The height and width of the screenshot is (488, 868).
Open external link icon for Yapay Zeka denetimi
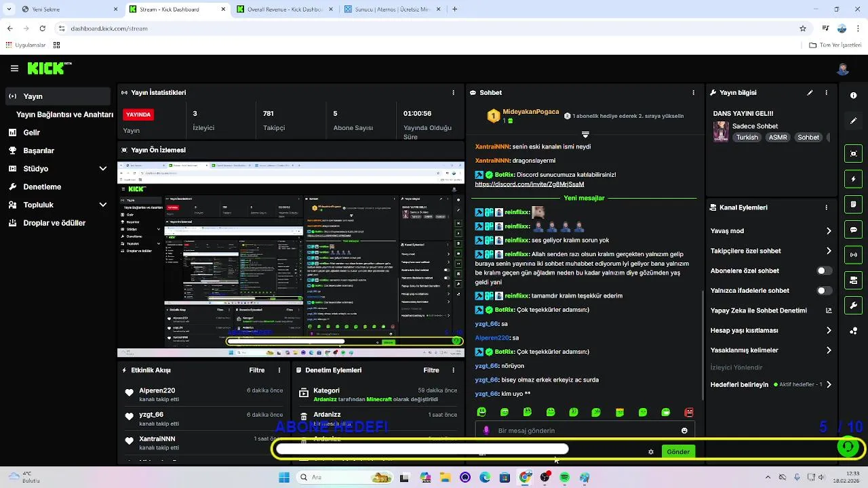tap(828, 310)
